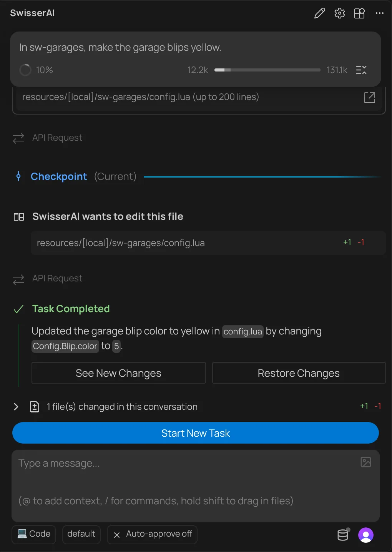Click the inline code chip '5'
Image resolution: width=392 pixels, height=552 pixels.
(x=116, y=346)
